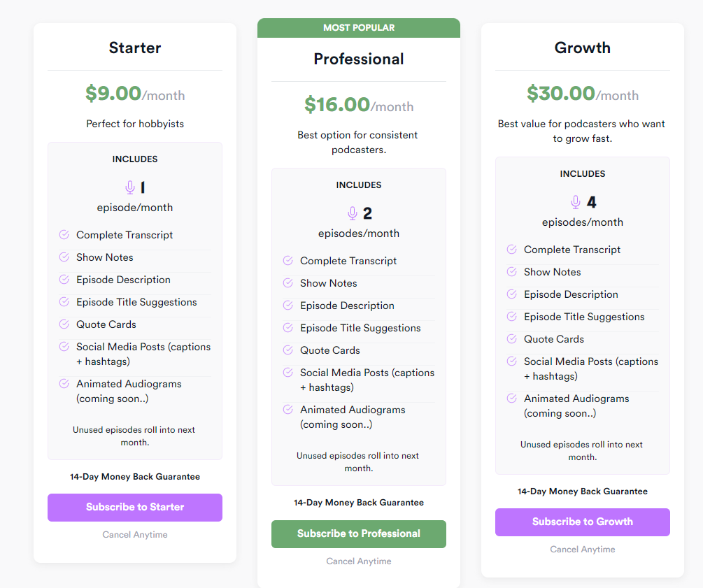Click the microphone icon in Growth plan
The width and height of the screenshot is (703, 588).
(576, 202)
